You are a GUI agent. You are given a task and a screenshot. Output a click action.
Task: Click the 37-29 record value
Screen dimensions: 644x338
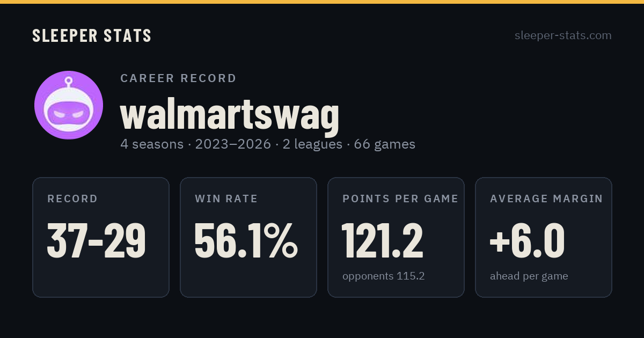coord(97,241)
